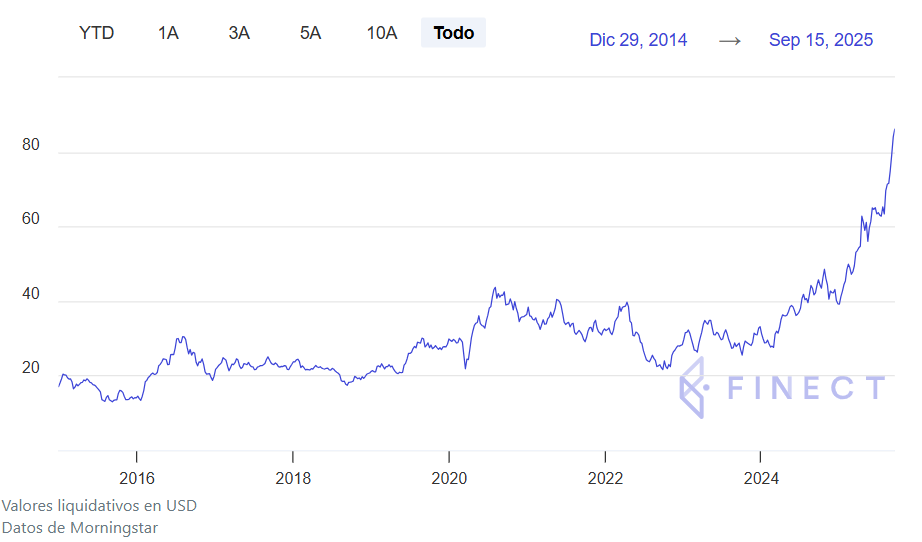Click the 2022 x-axis label
The image size is (922, 542).
click(604, 479)
